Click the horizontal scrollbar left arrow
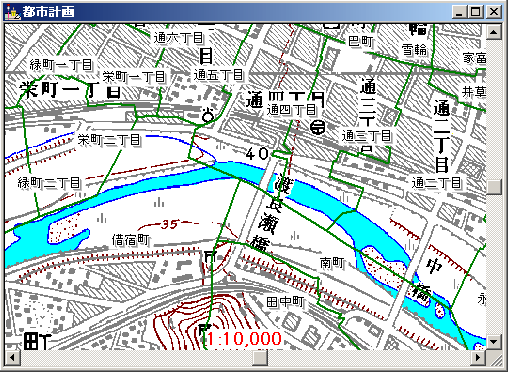Image resolution: width=508 pixels, height=372 pixels. 12,358
